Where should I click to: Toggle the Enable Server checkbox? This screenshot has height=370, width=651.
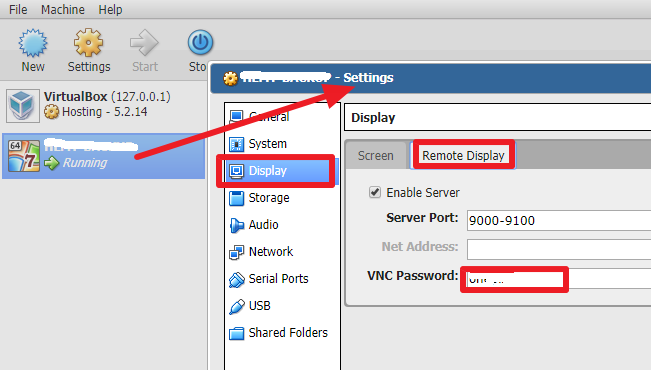(374, 192)
